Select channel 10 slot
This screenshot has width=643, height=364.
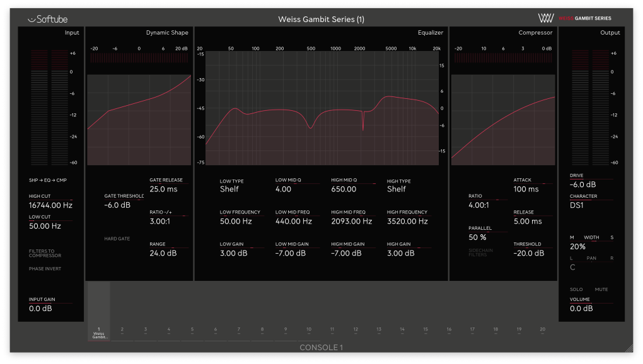[x=309, y=329]
